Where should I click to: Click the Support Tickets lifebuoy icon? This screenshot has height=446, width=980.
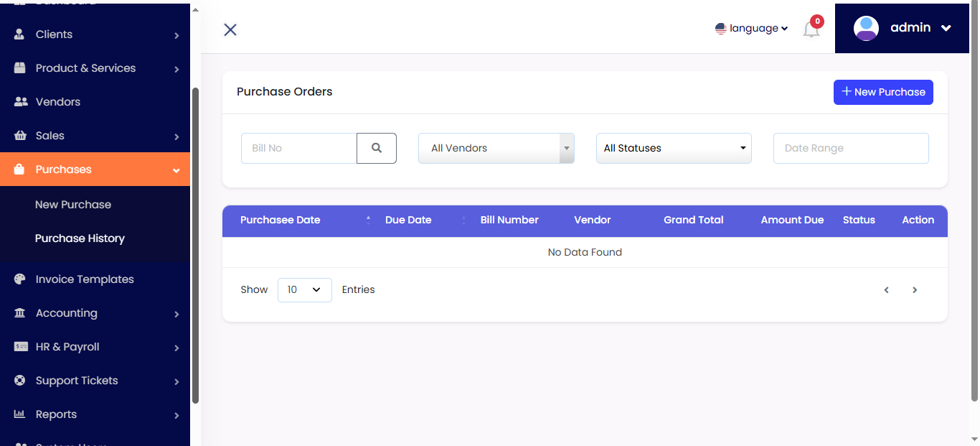tap(20, 381)
